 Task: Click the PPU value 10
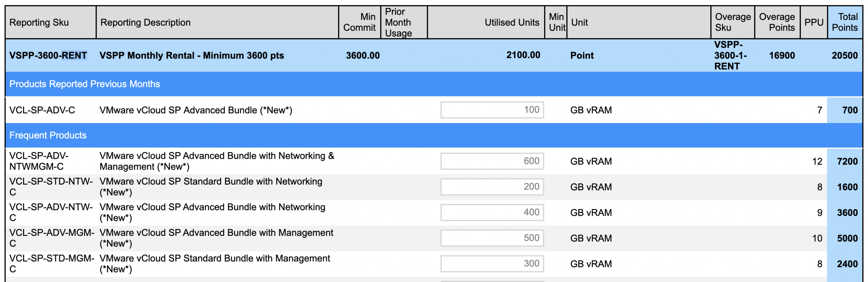(817, 238)
